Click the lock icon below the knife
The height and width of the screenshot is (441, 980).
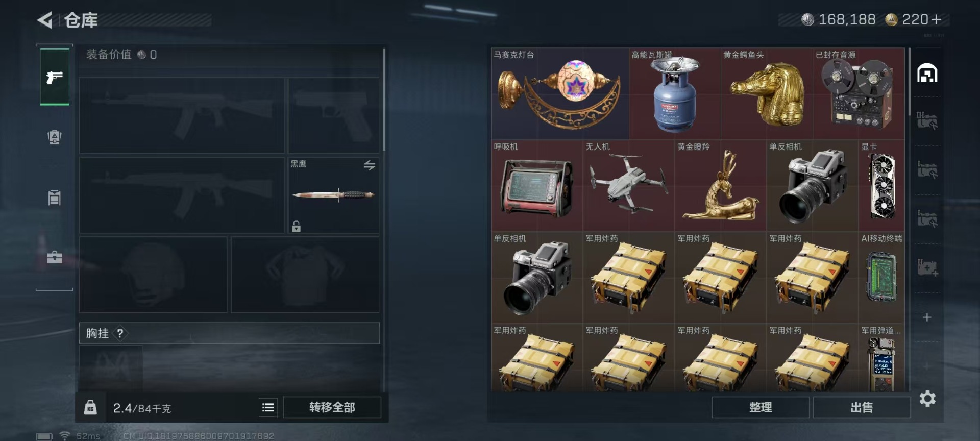[296, 226]
